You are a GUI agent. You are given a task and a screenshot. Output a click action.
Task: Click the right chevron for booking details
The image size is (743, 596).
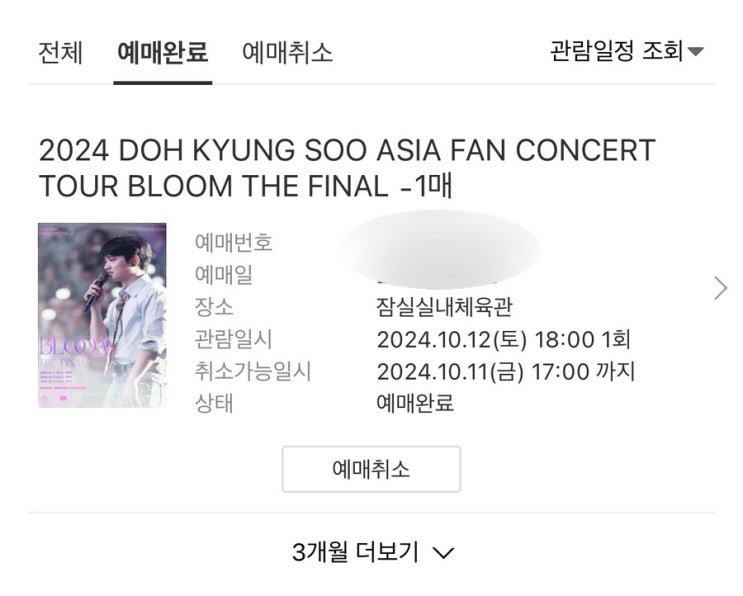pos(721,289)
